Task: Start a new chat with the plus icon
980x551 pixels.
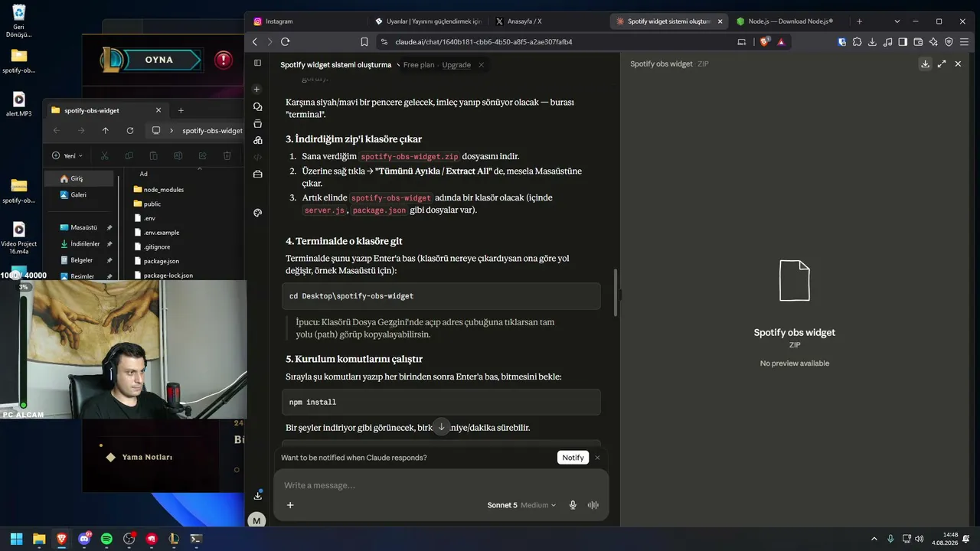Action: click(x=257, y=90)
